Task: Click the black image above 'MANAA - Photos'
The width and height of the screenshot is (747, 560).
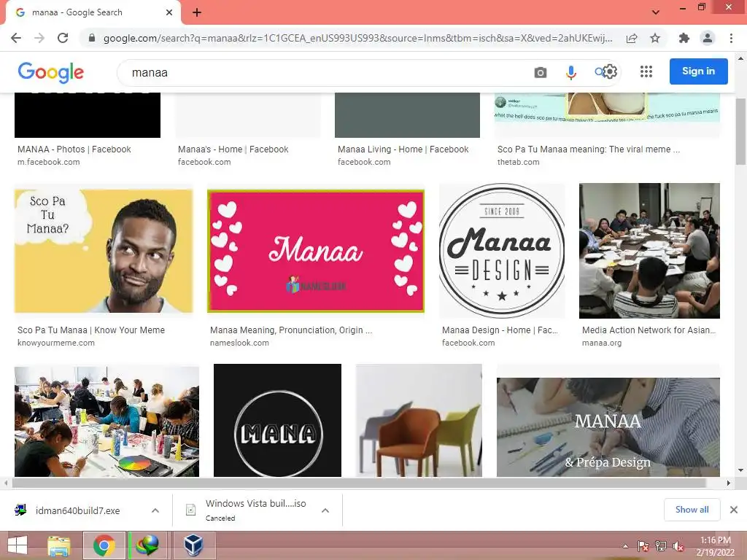Action: 88,115
